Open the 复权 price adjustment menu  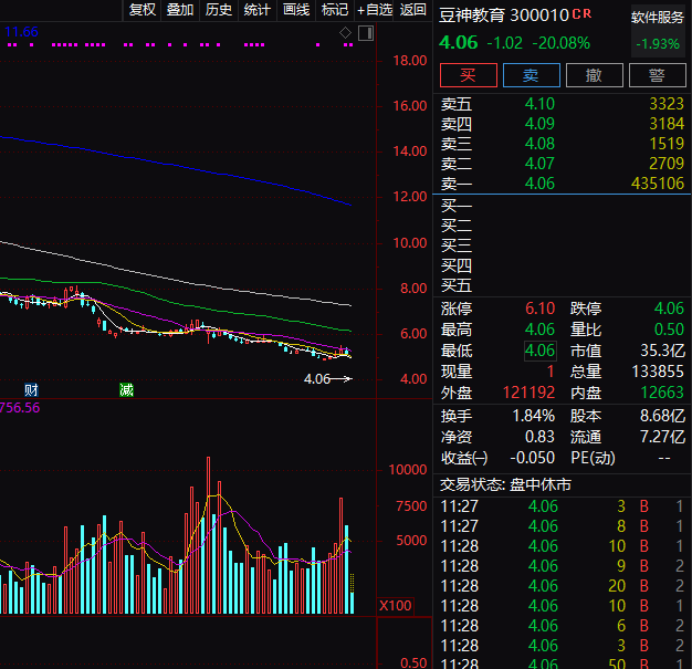pyautogui.click(x=142, y=10)
